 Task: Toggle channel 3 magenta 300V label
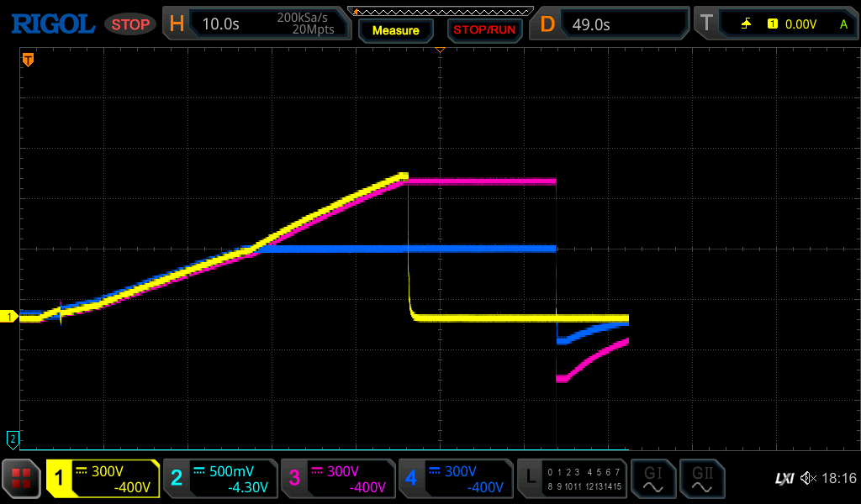(x=337, y=479)
